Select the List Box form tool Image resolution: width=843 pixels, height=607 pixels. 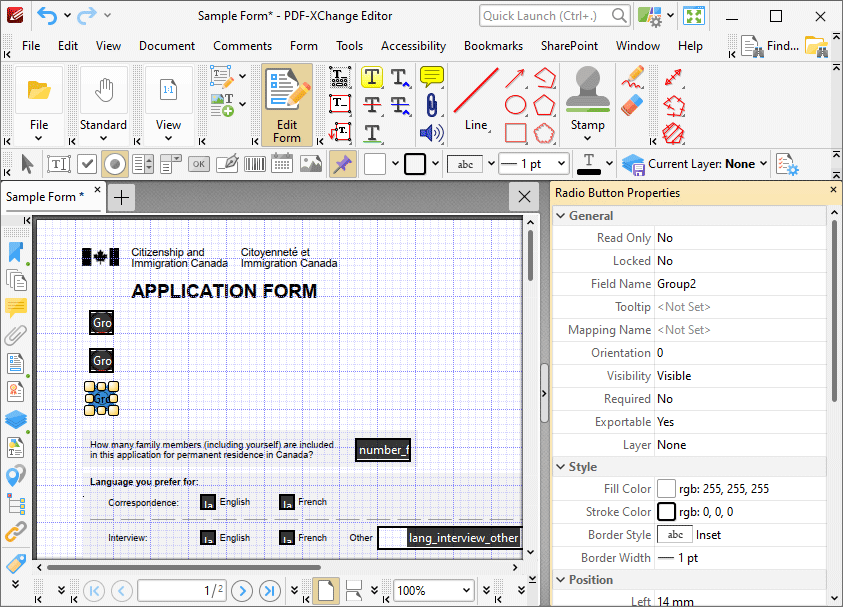click(142, 164)
